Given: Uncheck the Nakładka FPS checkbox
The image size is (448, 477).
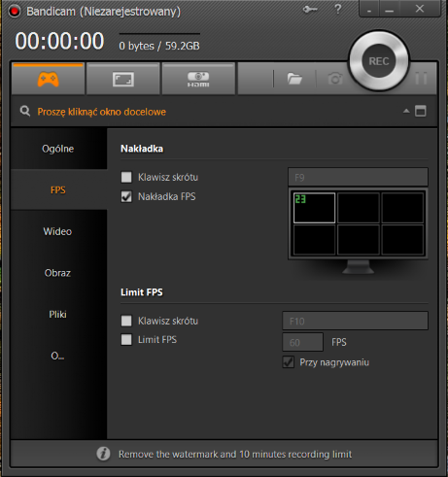Looking at the screenshot, I should 126,196.
